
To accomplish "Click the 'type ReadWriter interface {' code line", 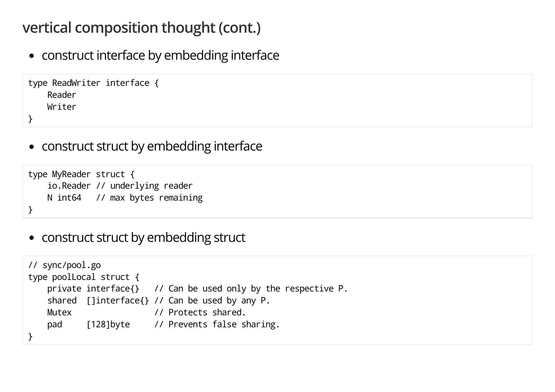I will pyautogui.click(x=93, y=83).
